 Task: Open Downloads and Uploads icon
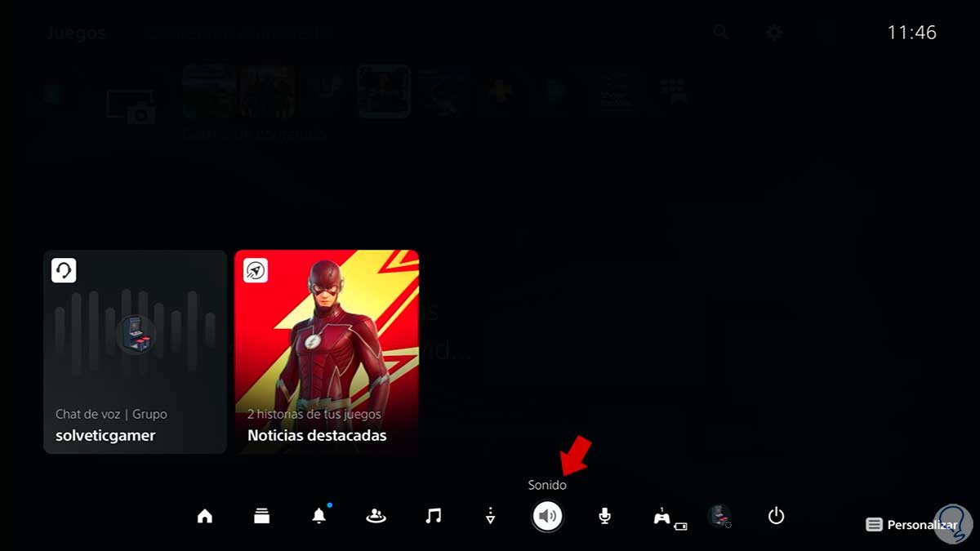pos(490,516)
